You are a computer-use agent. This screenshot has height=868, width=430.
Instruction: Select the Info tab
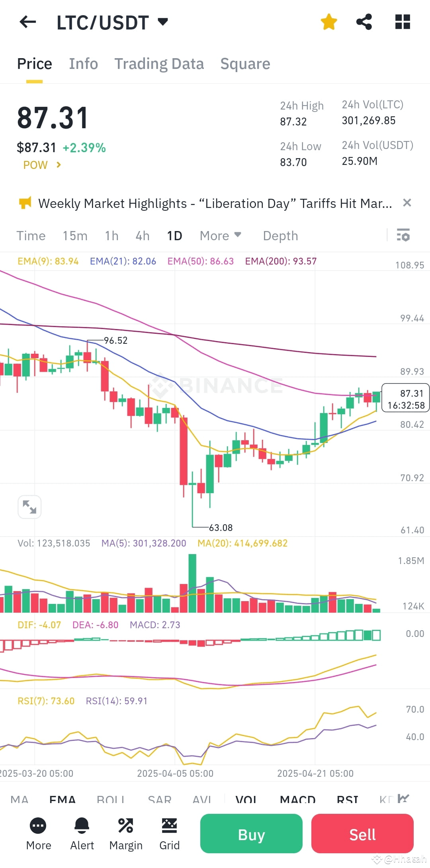point(83,63)
